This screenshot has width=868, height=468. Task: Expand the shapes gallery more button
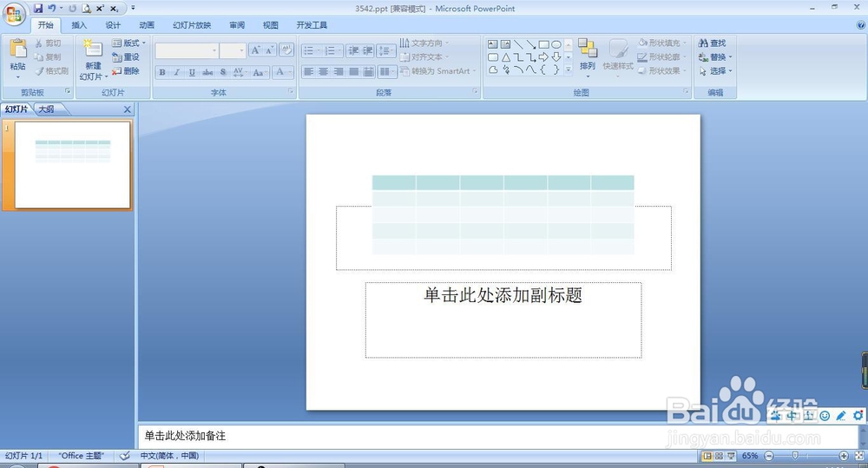coord(569,69)
